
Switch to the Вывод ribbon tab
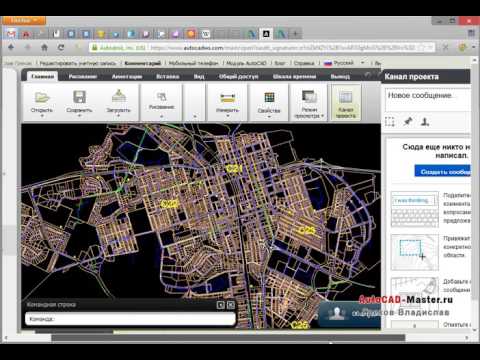click(340, 76)
